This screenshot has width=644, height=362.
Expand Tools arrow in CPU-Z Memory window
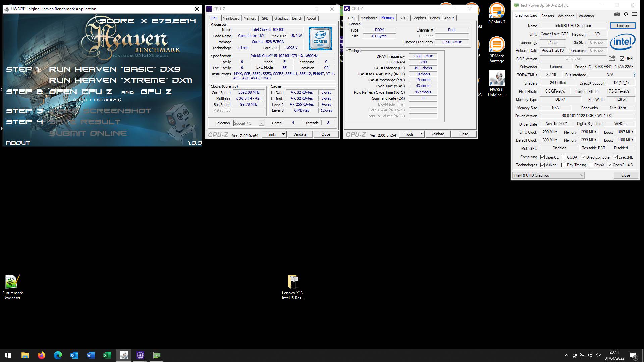point(421,134)
